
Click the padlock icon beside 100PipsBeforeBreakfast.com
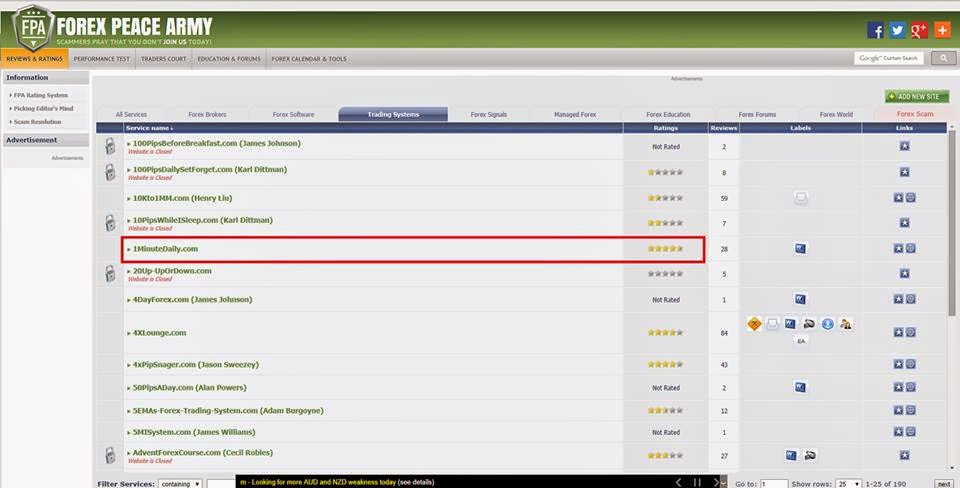[x=110, y=146]
